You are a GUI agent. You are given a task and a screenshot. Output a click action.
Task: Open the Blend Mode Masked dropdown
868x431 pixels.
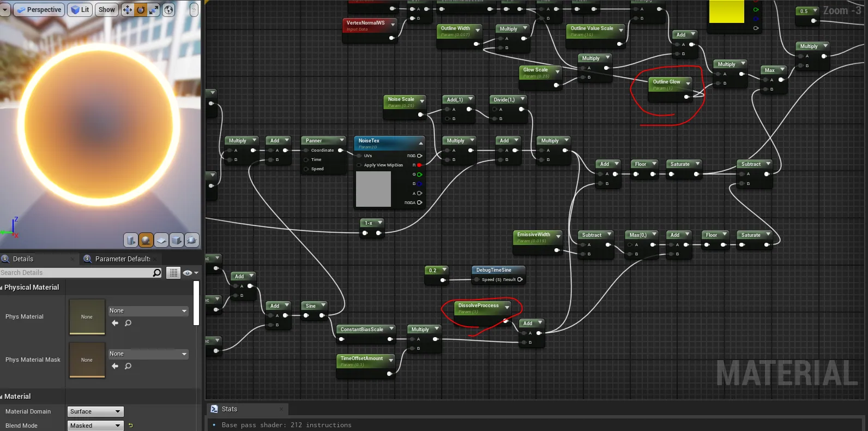(96, 426)
